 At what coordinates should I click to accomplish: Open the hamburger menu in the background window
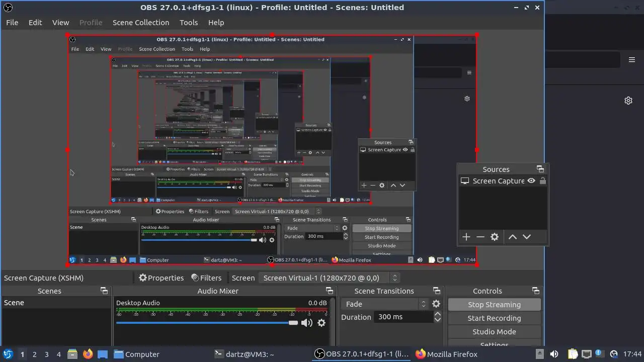632,60
